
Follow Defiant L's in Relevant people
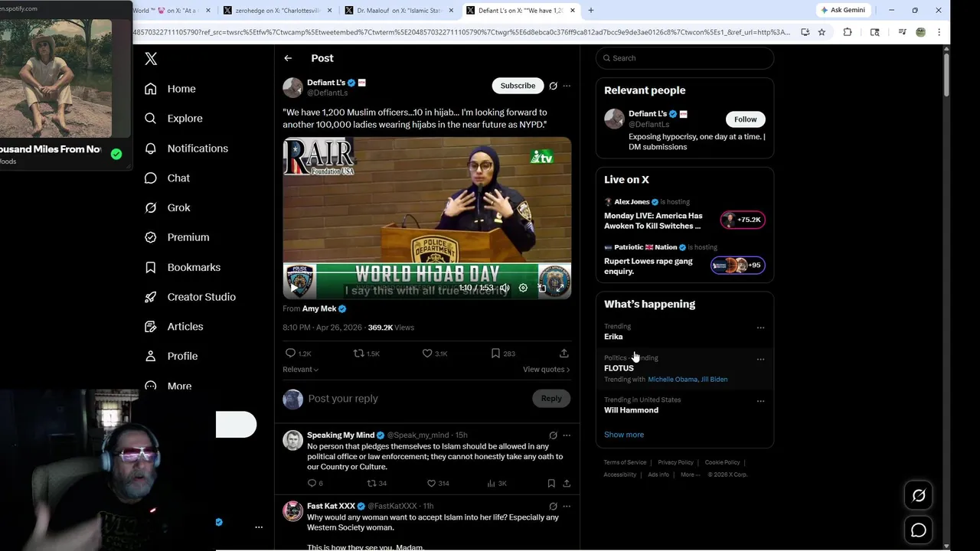click(745, 119)
